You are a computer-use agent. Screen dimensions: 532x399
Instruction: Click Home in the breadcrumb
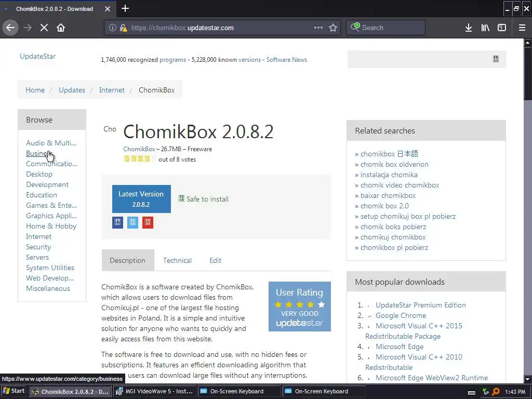[35, 90]
